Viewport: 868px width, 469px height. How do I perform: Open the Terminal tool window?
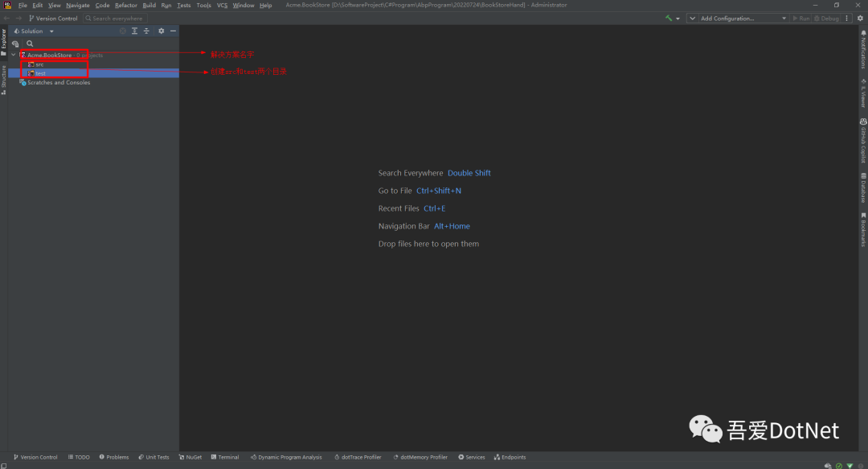tap(225, 458)
